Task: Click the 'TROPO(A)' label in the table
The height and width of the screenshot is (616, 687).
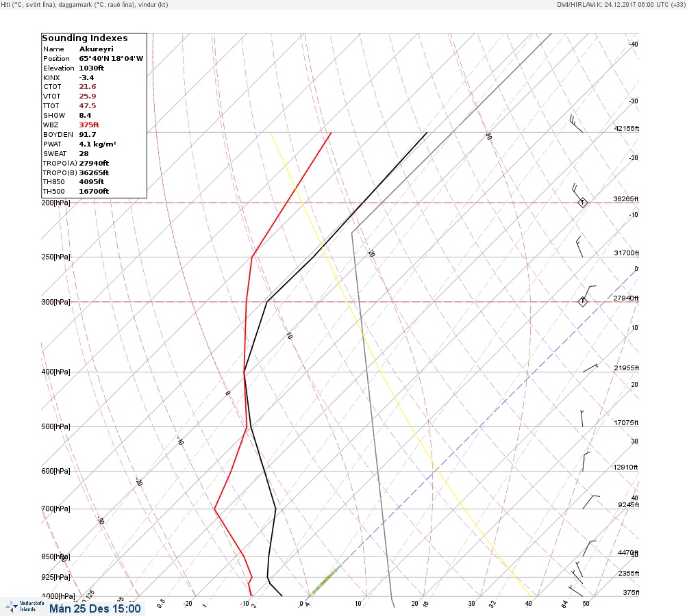Action: coord(60,164)
